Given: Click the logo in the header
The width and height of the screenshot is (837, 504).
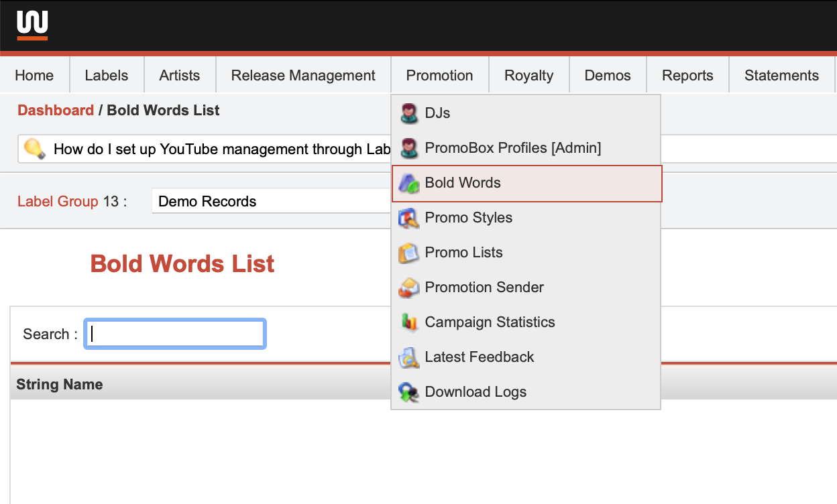Looking at the screenshot, I should coord(32,25).
